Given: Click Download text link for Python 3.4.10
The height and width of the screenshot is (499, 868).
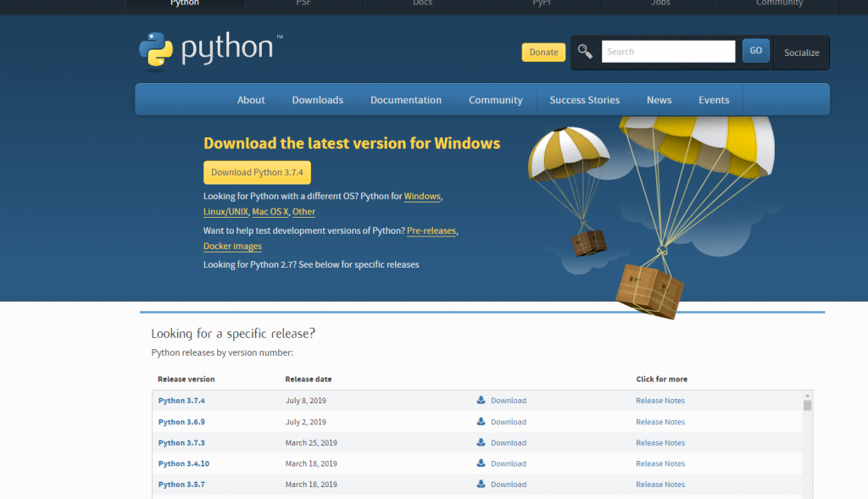Looking at the screenshot, I should [509, 463].
